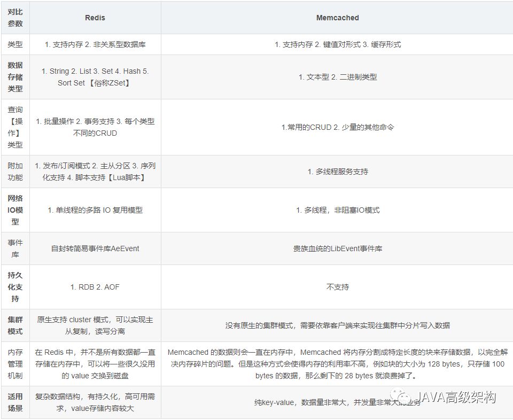Select '1. 单线程的多路 IO 复用模型' cell
The width and height of the screenshot is (513, 420).
pyautogui.click(x=95, y=210)
